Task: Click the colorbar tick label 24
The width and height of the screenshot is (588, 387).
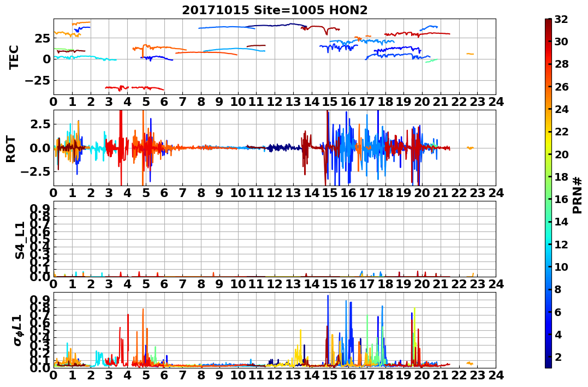Action: 561,109
